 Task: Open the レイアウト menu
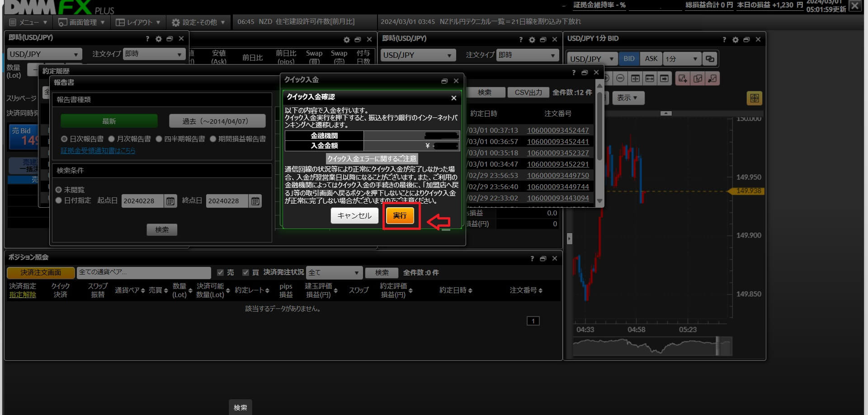[x=138, y=22]
